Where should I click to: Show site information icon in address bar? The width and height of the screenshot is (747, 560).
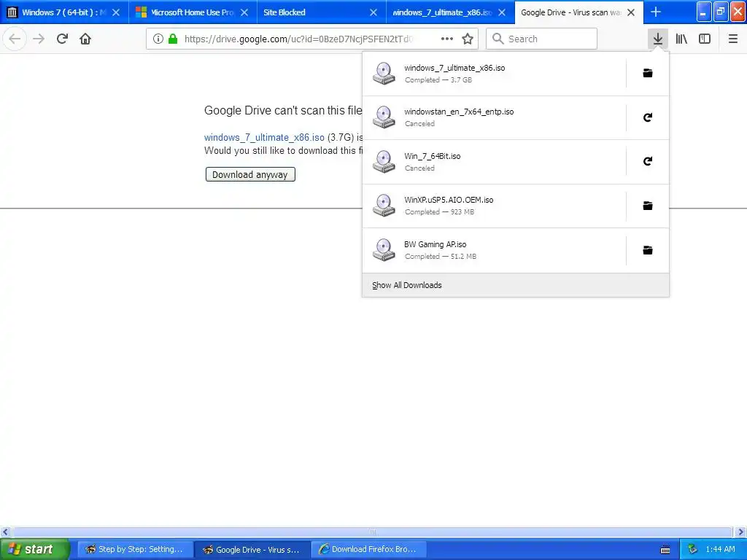158,39
